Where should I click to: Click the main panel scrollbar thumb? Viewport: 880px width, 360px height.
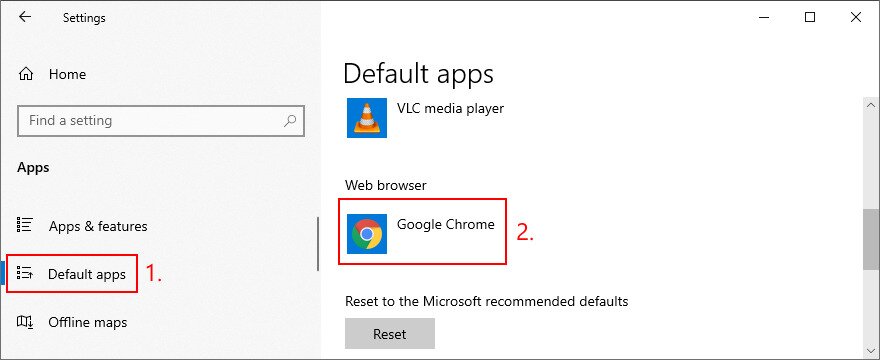(871, 240)
